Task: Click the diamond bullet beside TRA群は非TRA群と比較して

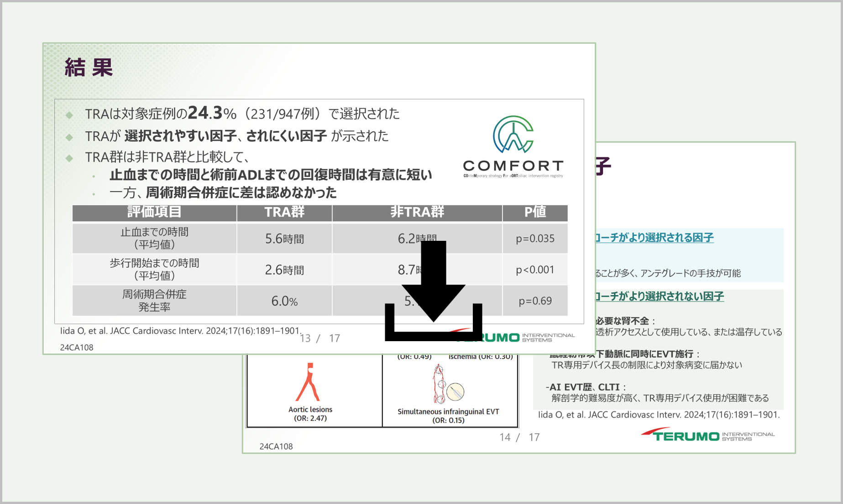Action: point(69,158)
